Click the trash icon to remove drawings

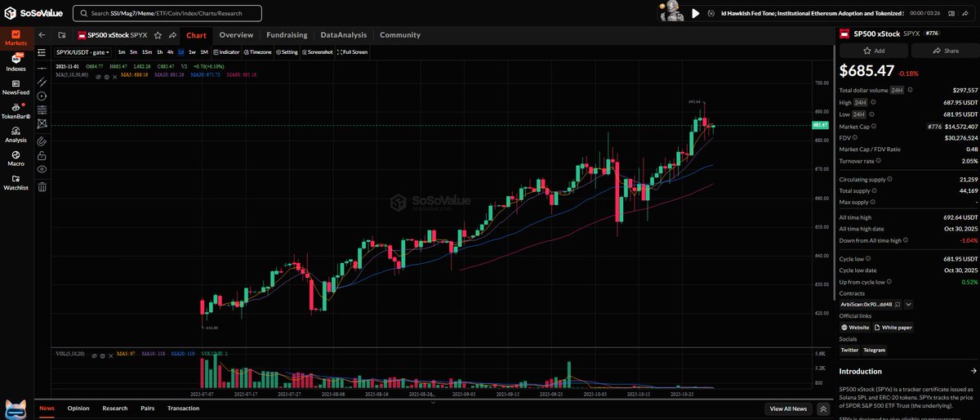click(42, 186)
